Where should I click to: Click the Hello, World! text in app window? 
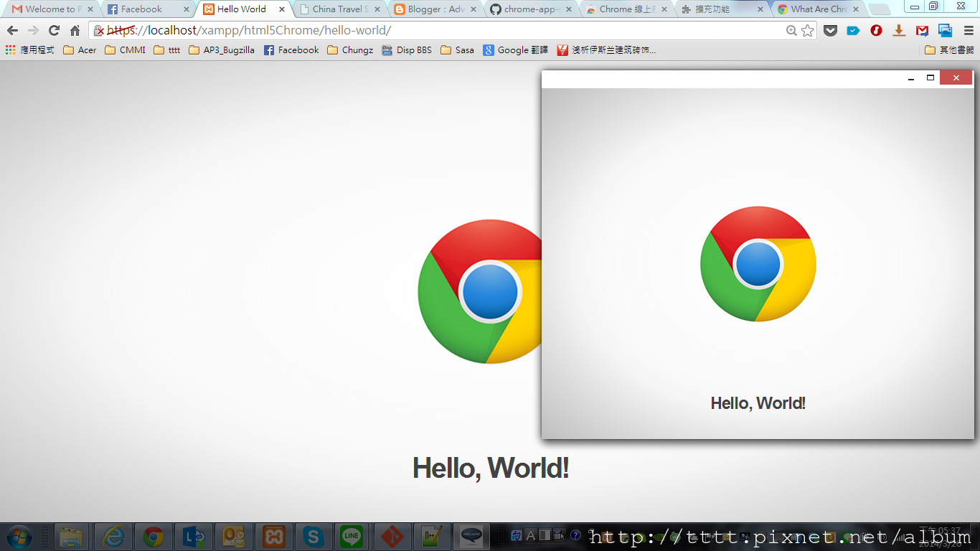[x=758, y=403]
